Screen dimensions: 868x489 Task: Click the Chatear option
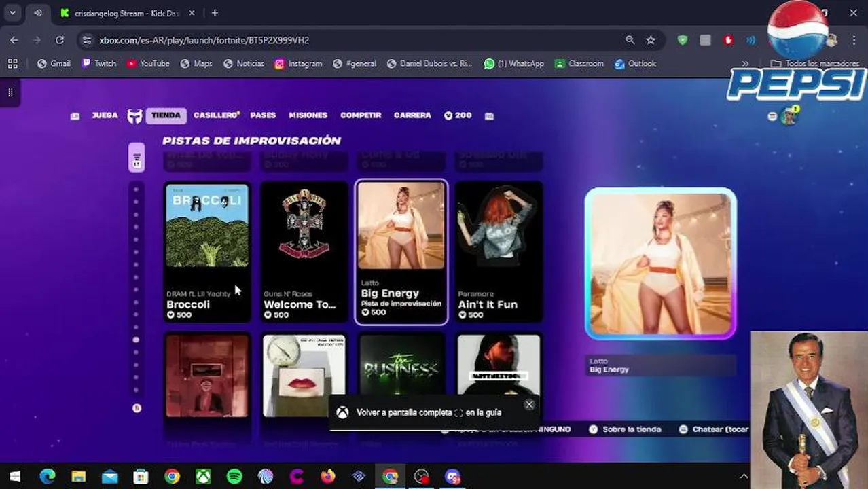click(715, 429)
